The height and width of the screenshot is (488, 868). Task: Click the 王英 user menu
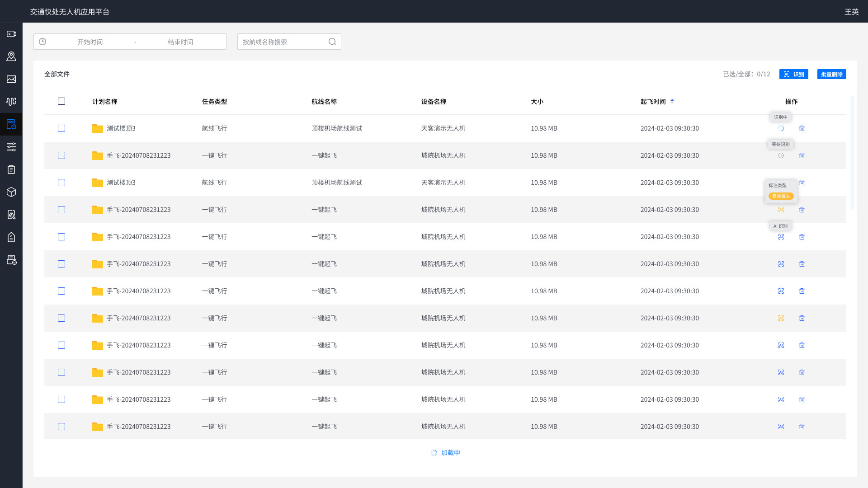851,12
